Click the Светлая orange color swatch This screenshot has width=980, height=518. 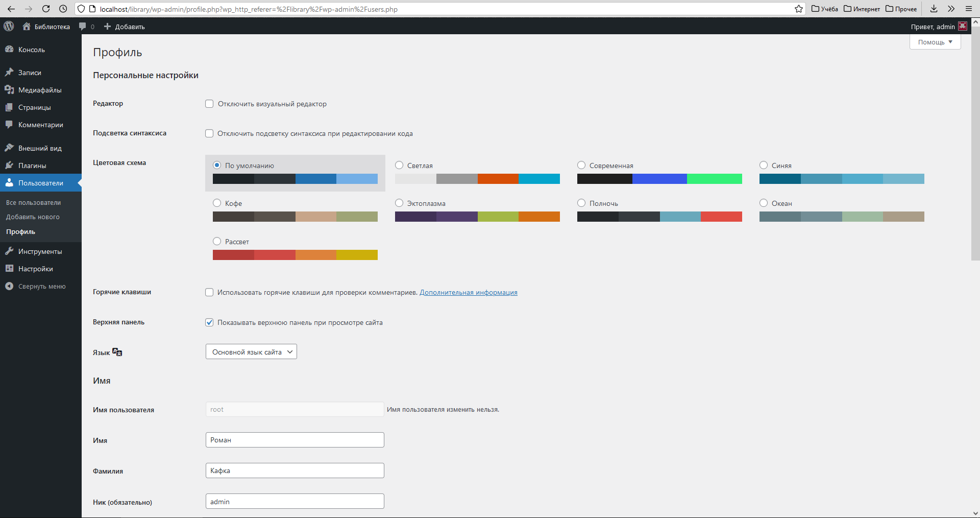(498, 179)
